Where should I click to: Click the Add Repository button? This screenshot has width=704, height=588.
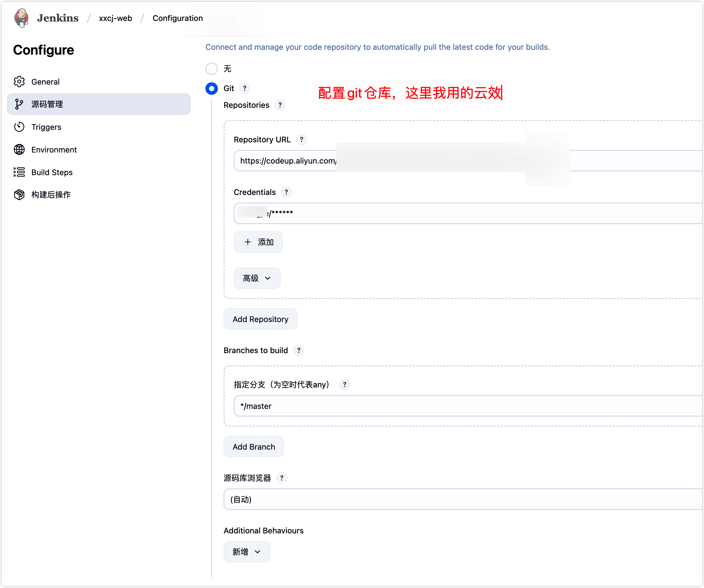tap(260, 319)
